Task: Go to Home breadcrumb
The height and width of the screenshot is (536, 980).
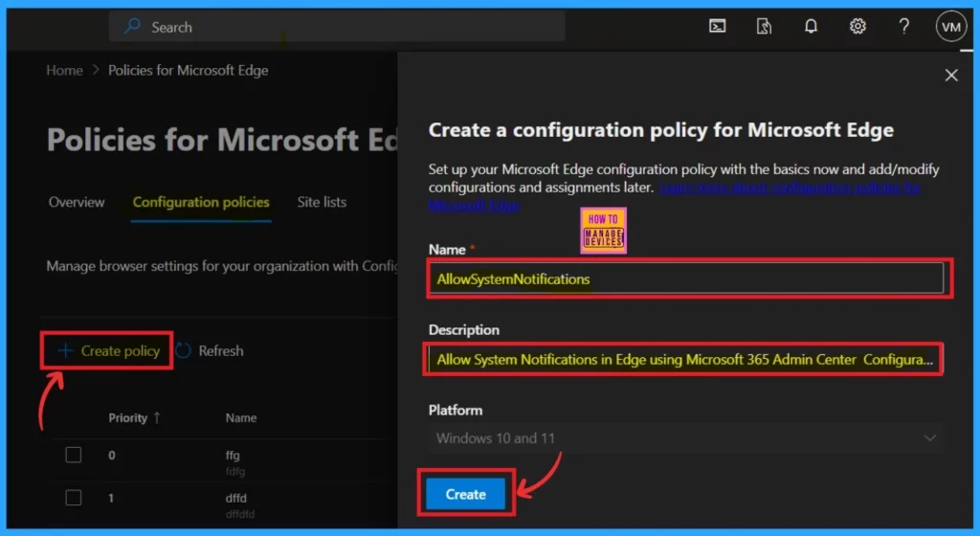Action: tap(64, 71)
